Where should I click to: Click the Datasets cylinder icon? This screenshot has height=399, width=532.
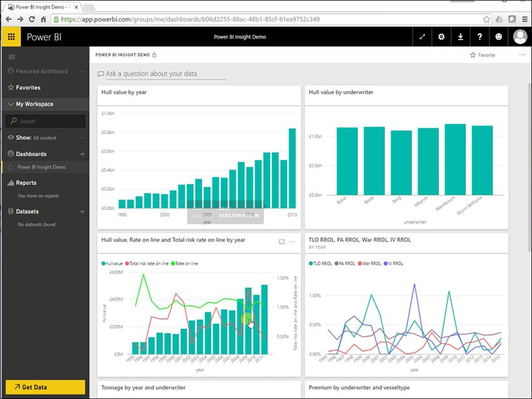pyautogui.click(x=11, y=211)
